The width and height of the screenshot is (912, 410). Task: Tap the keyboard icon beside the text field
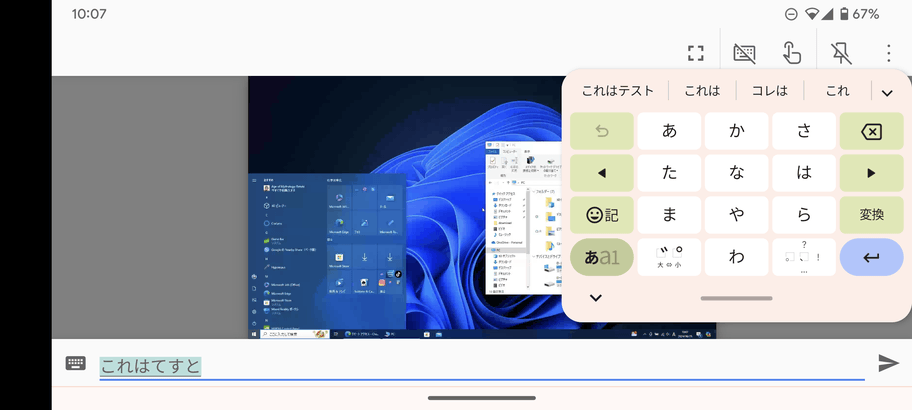coord(76,363)
